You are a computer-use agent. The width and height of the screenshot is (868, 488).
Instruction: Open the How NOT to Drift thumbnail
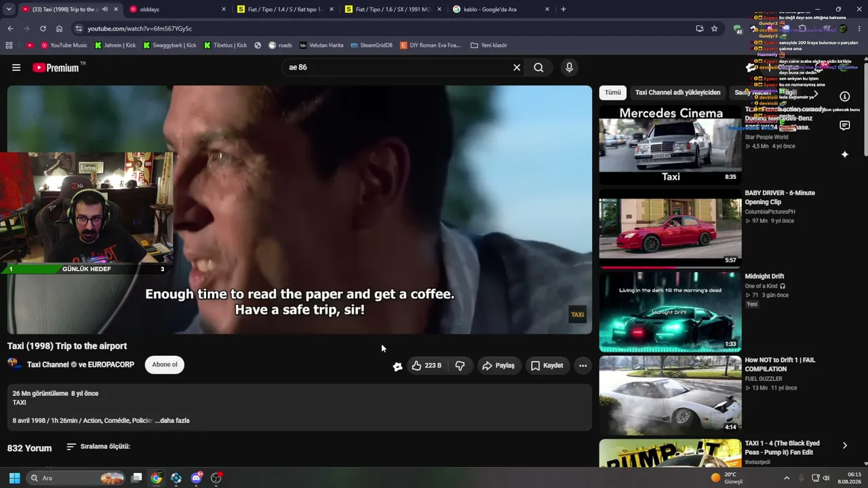[x=670, y=394]
